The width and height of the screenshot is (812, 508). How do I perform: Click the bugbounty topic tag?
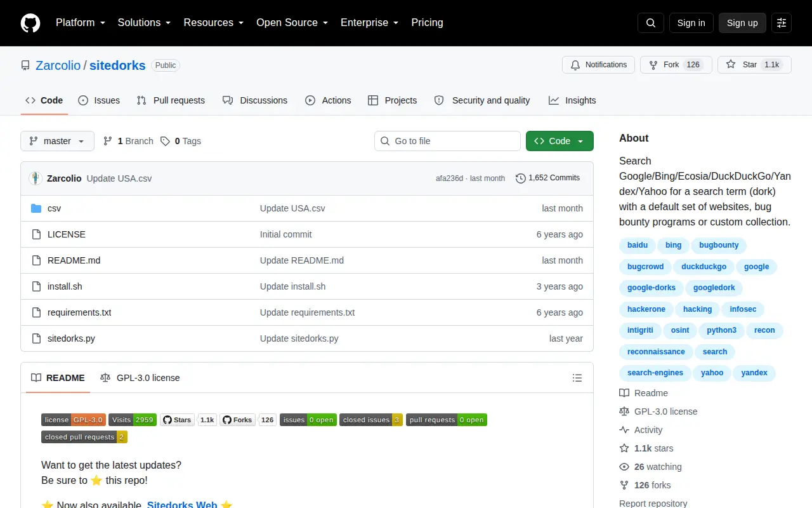click(x=719, y=246)
